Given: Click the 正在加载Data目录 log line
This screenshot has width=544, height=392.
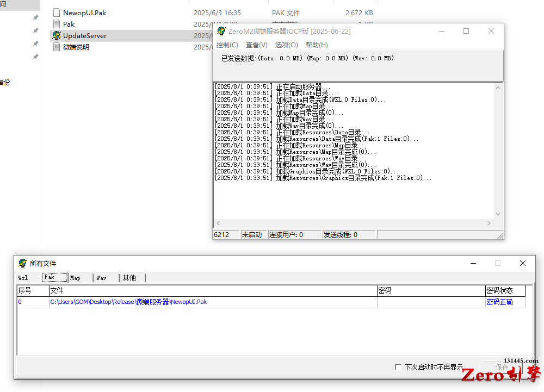Looking at the screenshot, I should click(276, 93).
